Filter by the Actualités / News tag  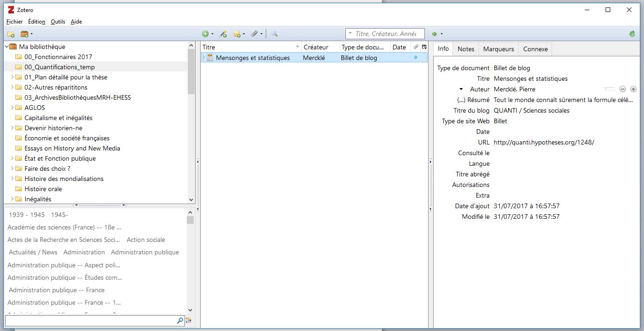[33, 252]
